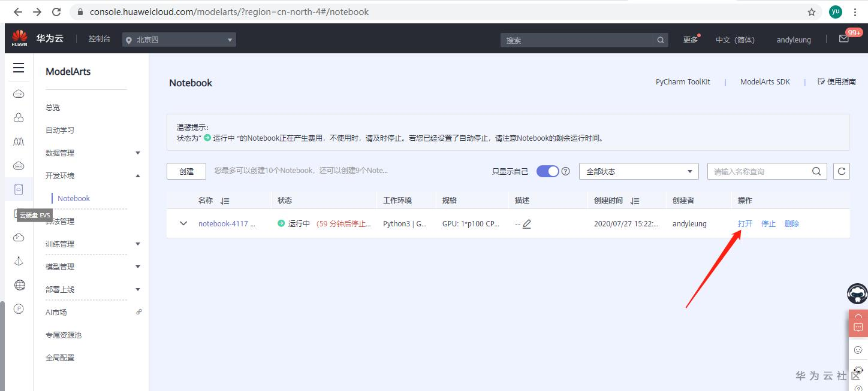Reload the browser page
The height and width of the screenshot is (391, 868).
(56, 12)
